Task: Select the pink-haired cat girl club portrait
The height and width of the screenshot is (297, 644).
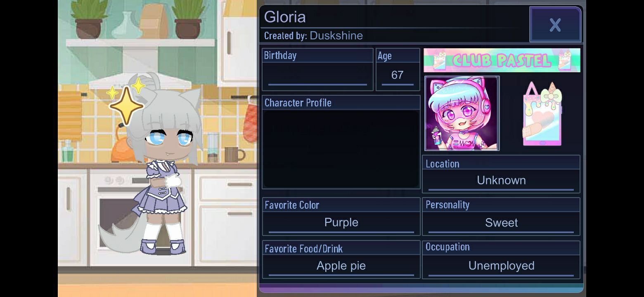Action: tap(462, 113)
